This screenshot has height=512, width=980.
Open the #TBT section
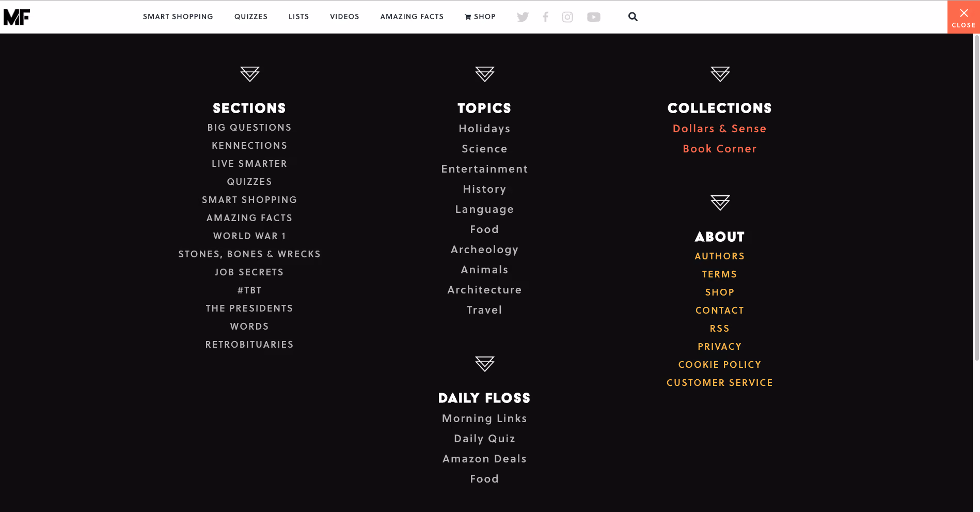(249, 290)
